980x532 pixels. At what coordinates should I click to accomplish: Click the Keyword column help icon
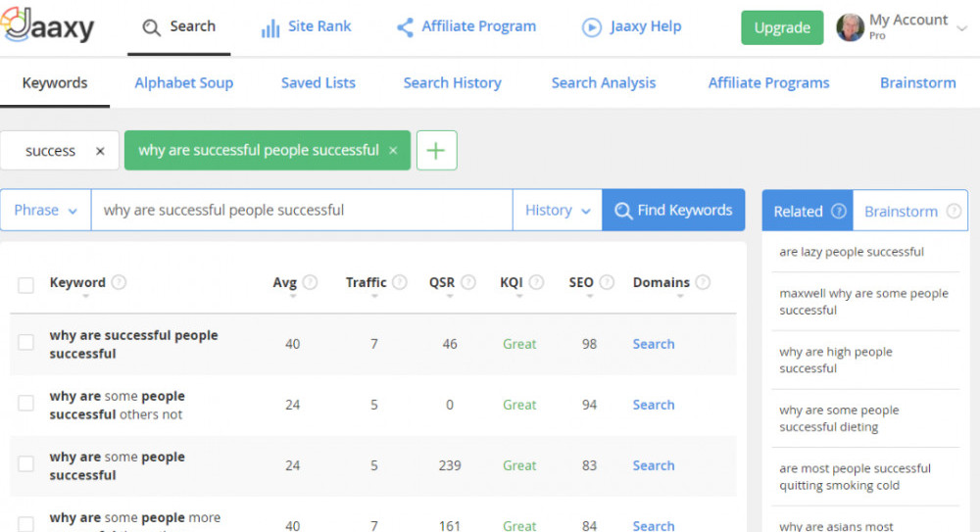119,282
